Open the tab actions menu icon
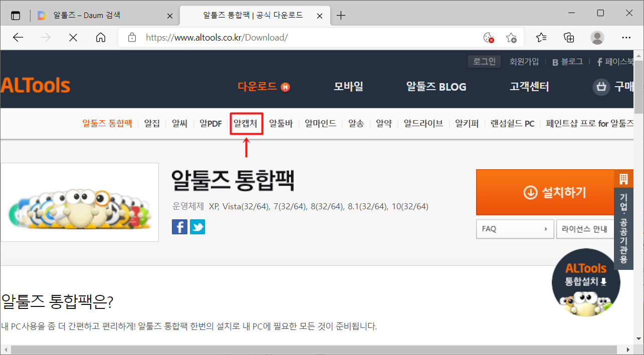This screenshot has height=355, width=644. (x=16, y=16)
